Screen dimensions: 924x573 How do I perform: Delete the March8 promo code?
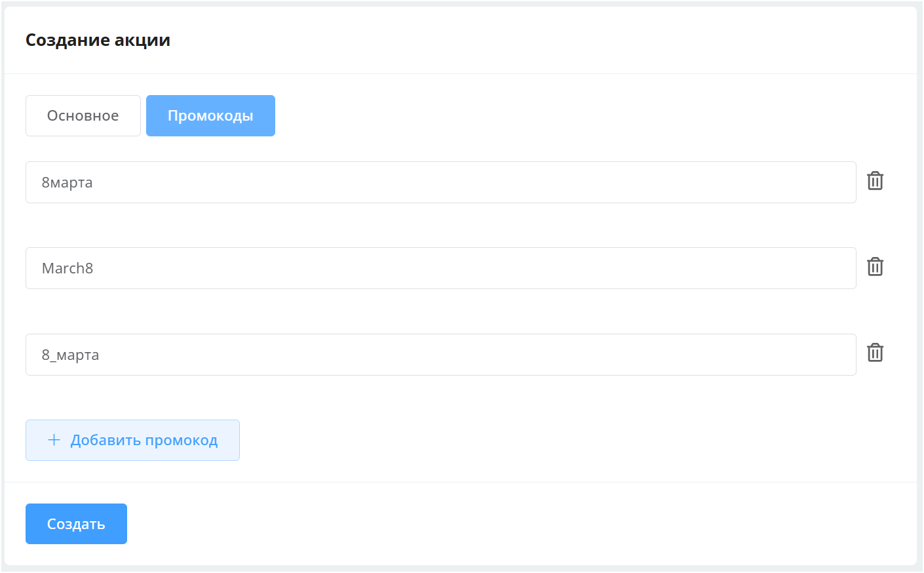(x=875, y=267)
